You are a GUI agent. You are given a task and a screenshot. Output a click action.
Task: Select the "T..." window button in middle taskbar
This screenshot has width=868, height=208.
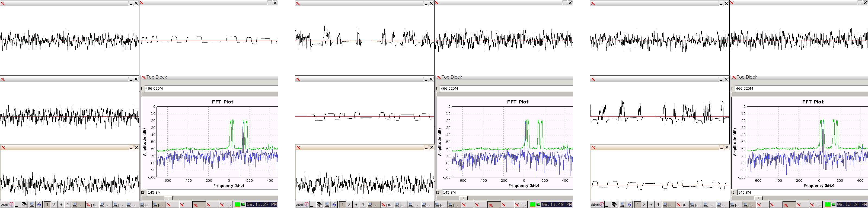click(520, 204)
